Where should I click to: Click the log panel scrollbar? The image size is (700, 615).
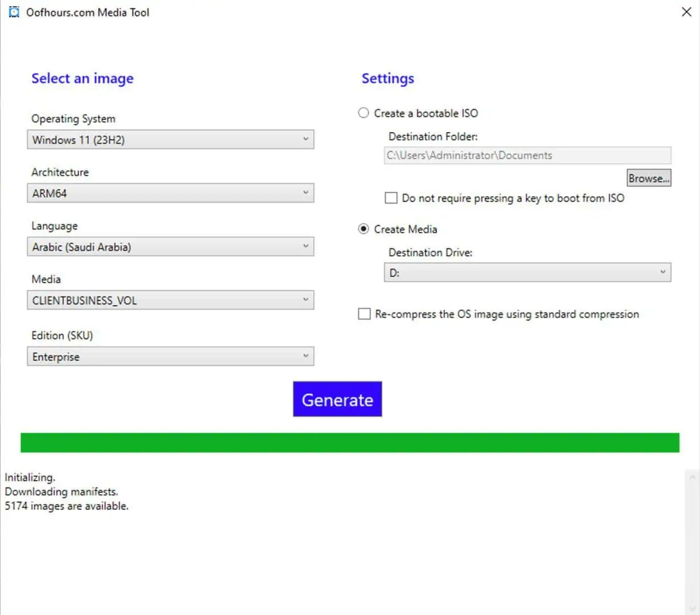[692, 541]
